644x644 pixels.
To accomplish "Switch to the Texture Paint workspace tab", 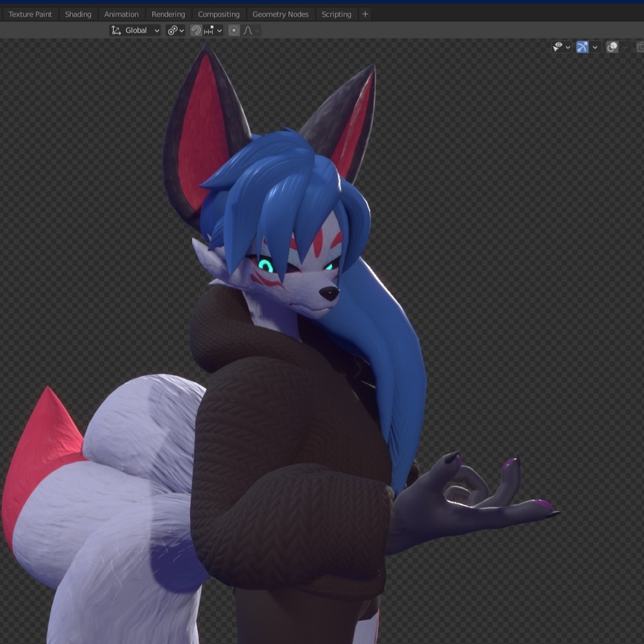I will coord(30,14).
